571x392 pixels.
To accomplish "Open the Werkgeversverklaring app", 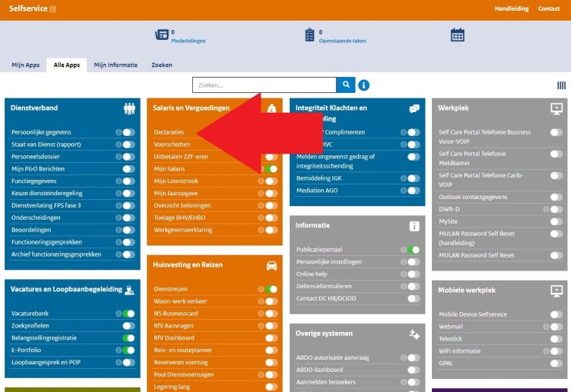I will [183, 230].
